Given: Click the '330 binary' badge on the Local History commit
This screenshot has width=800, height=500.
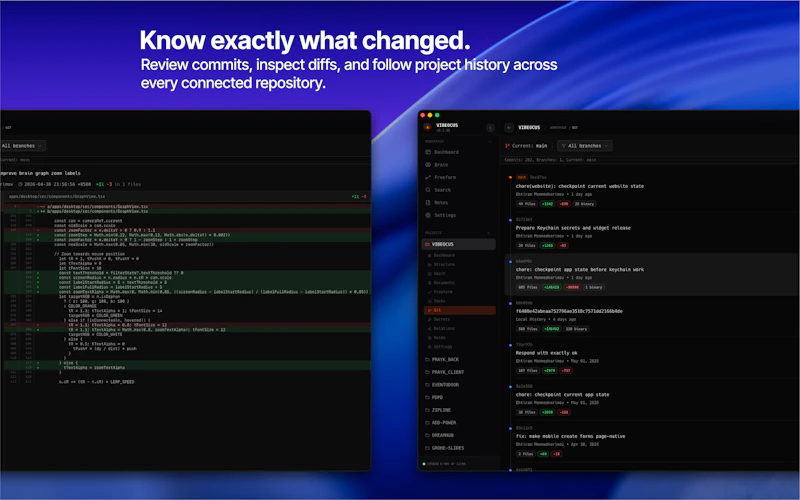Looking at the screenshot, I should (577, 329).
